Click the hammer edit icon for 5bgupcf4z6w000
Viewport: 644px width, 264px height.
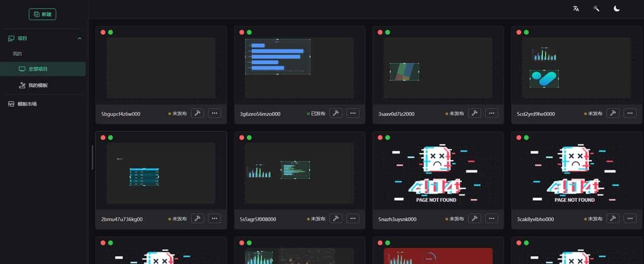tap(198, 113)
